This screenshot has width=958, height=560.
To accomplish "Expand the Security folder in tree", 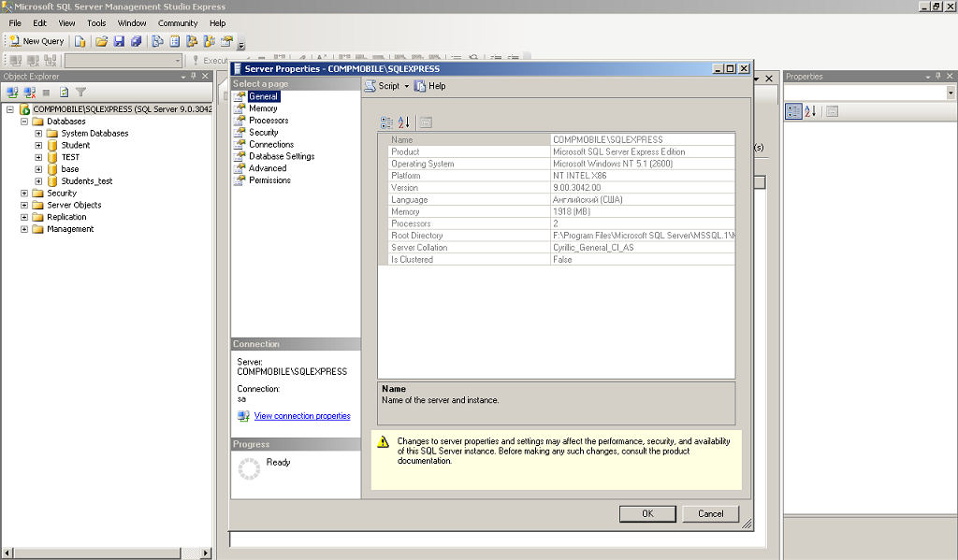I will (x=24, y=193).
